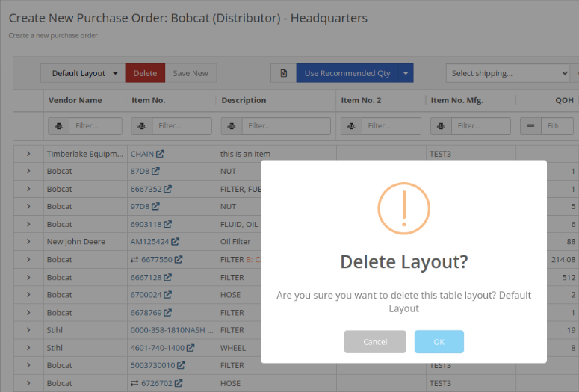Image resolution: width=579 pixels, height=392 pixels.
Task: Click the Item No. filter field
Action: click(x=182, y=126)
